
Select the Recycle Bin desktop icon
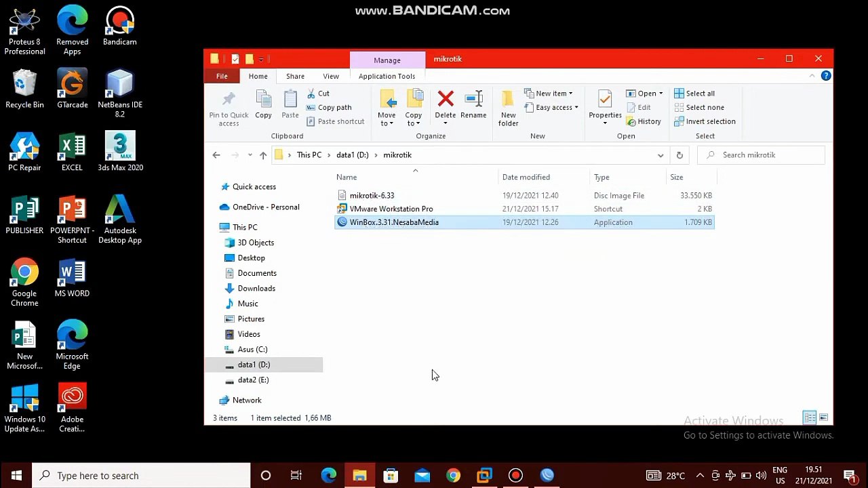point(24,89)
